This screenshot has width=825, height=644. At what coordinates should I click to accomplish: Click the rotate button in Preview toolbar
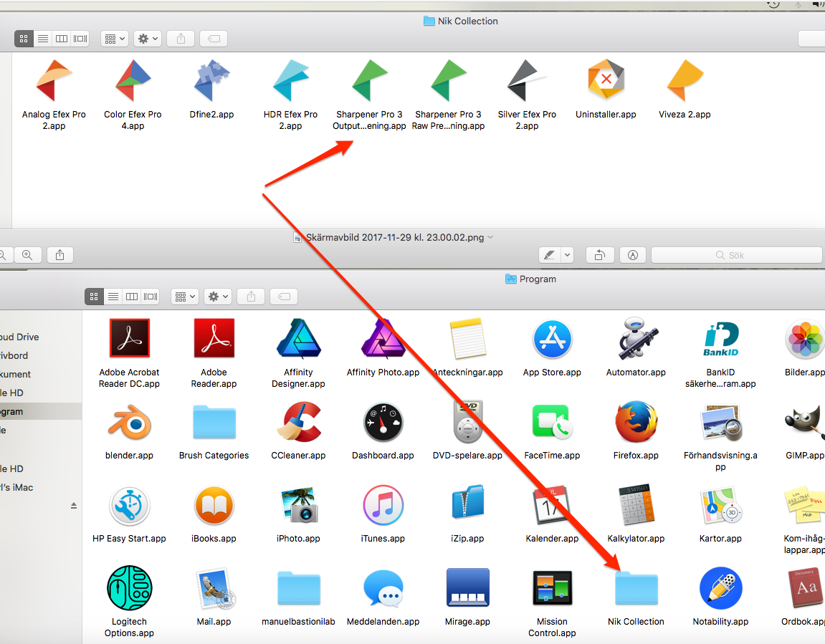coord(600,255)
